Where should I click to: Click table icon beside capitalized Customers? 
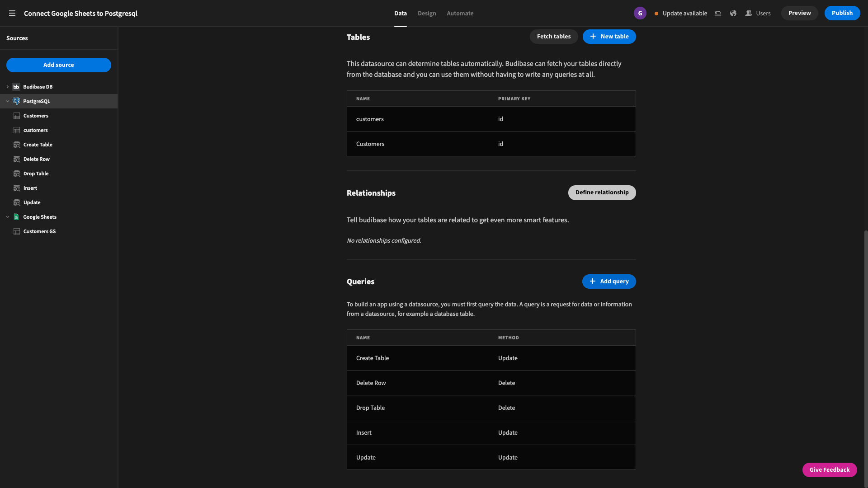(17, 116)
